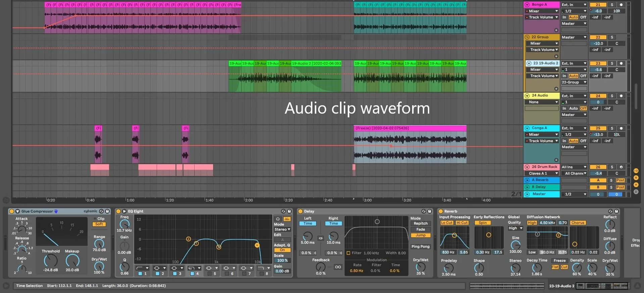Adjust Glue Compressor Threshold knob
This screenshot has width=644, height=293.
click(x=51, y=260)
